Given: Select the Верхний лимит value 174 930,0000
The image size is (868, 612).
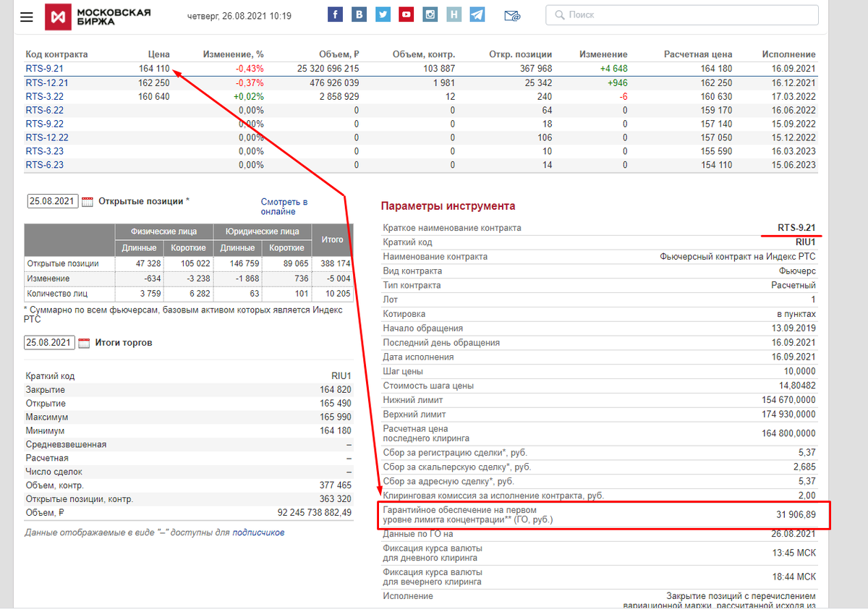Looking at the screenshot, I should tap(788, 415).
